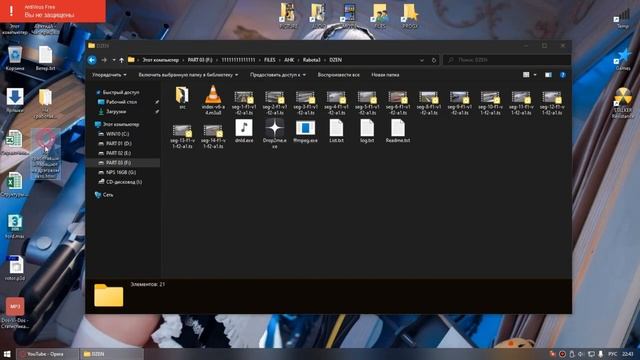Click the Explorer forward arrow
640x360 pixels.
point(104,60)
